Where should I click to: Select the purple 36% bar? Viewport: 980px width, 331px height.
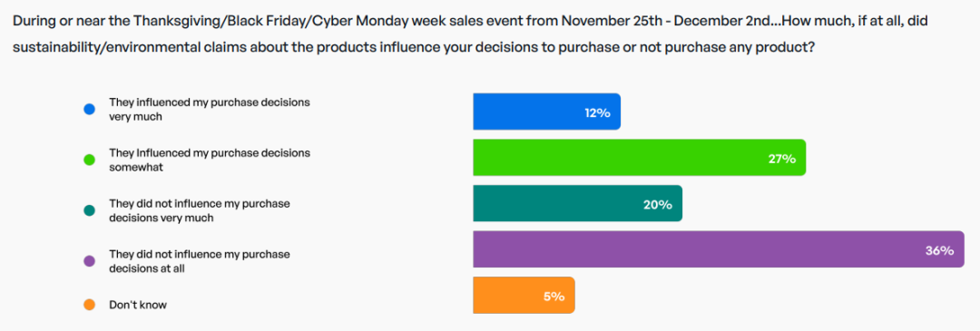pyautogui.click(x=719, y=249)
